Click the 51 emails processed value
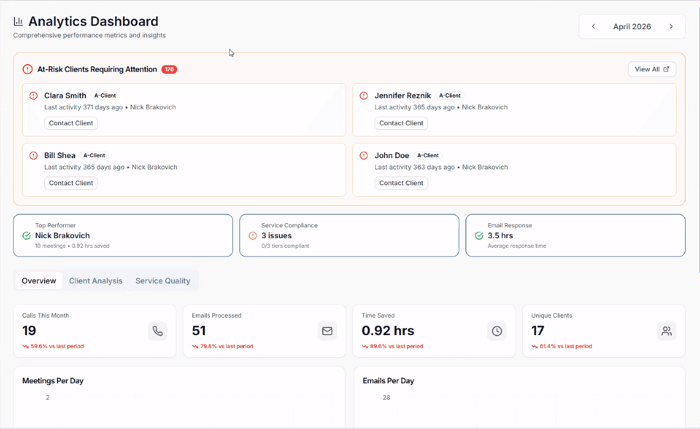700x429 pixels. (x=199, y=331)
